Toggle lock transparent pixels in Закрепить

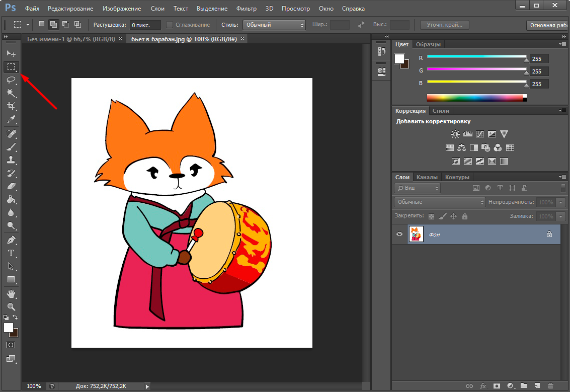coord(432,216)
